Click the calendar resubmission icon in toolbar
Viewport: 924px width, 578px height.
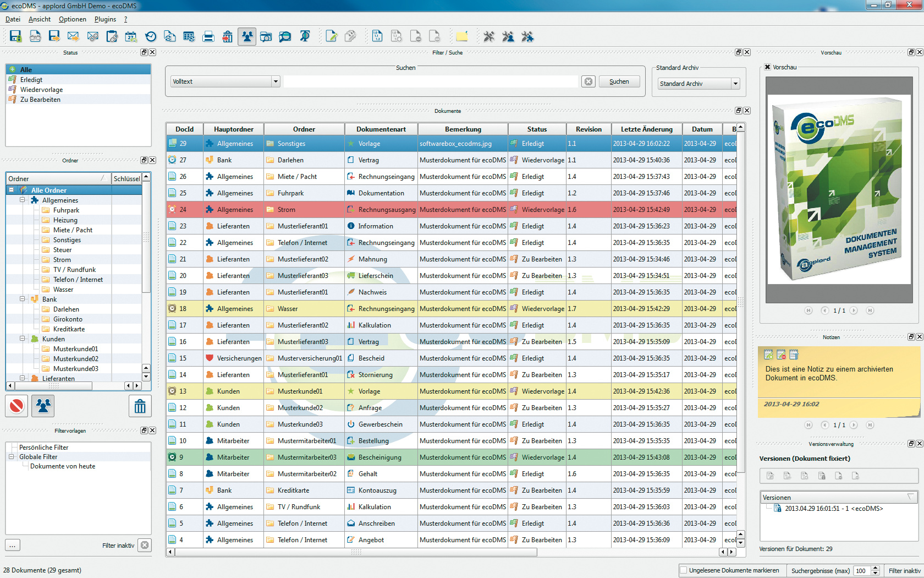pyautogui.click(x=131, y=37)
